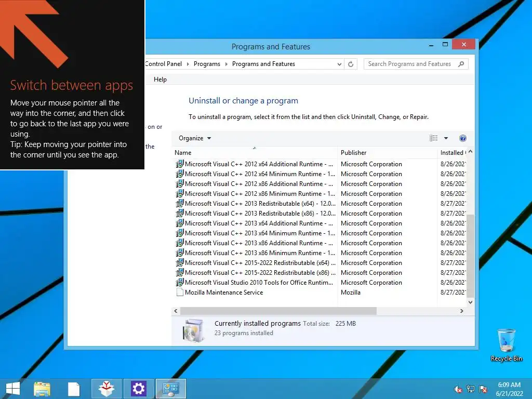The image size is (532, 399).
Task: Select Microsoft Visual C++ 2015-2022 Redistributable (x86) name
Action: pos(260,272)
